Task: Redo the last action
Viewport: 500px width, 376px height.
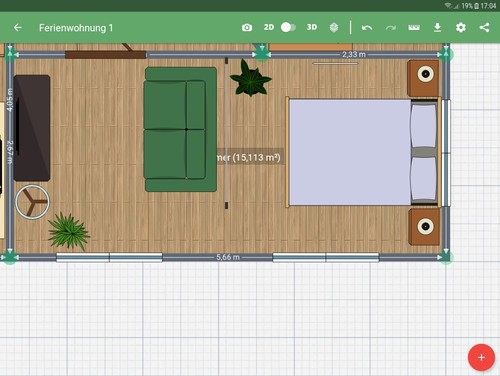Action: click(391, 28)
